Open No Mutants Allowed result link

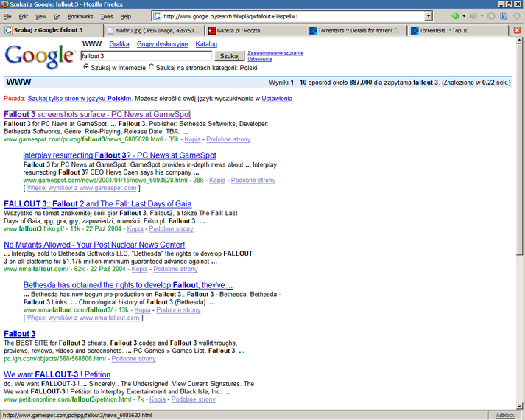tap(94, 245)
